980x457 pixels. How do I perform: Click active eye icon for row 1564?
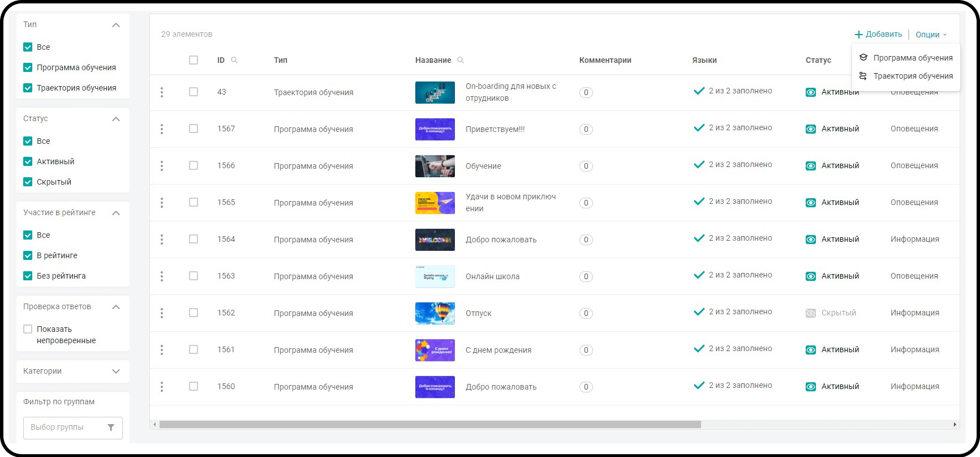(811, 240)
